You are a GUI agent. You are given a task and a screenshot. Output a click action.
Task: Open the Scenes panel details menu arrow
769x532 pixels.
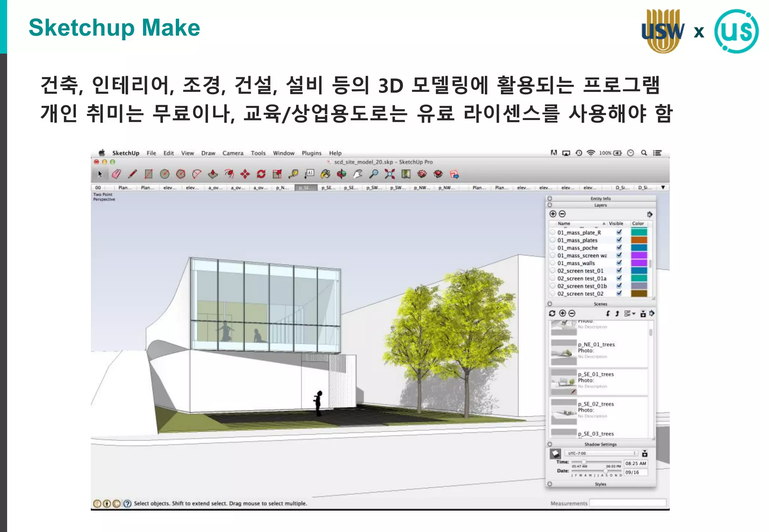pyautogui.click(x=652, y=313)
